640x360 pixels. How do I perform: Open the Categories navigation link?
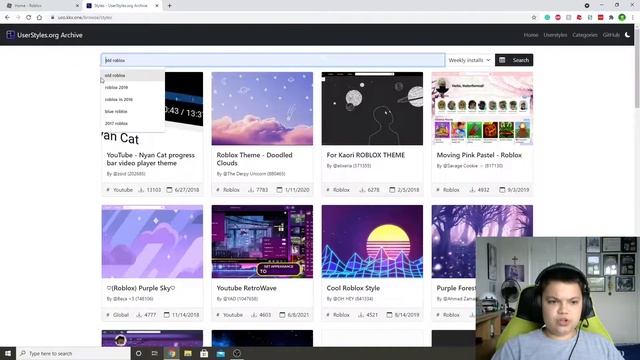[584, 35]
